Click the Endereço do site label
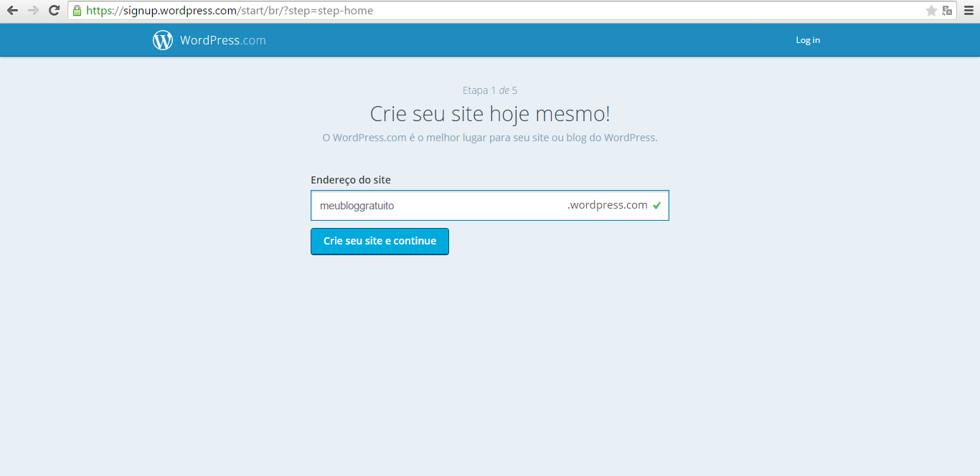 tap(351, 180)
